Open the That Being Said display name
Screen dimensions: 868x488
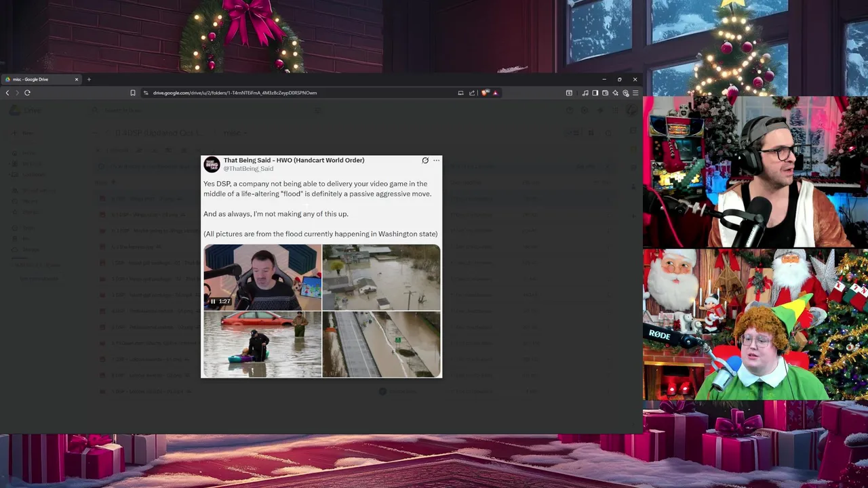tap(294, 161)
